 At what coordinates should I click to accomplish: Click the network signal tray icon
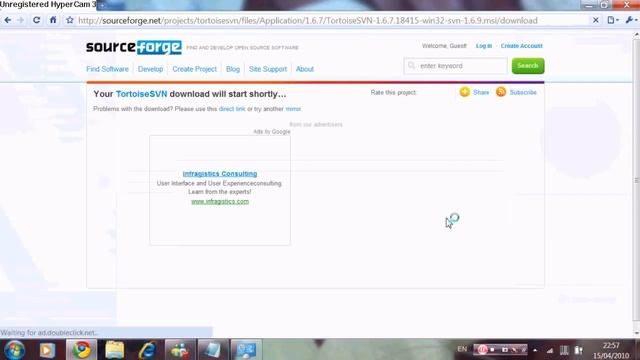pyautogui.click(x=550, y=350)
